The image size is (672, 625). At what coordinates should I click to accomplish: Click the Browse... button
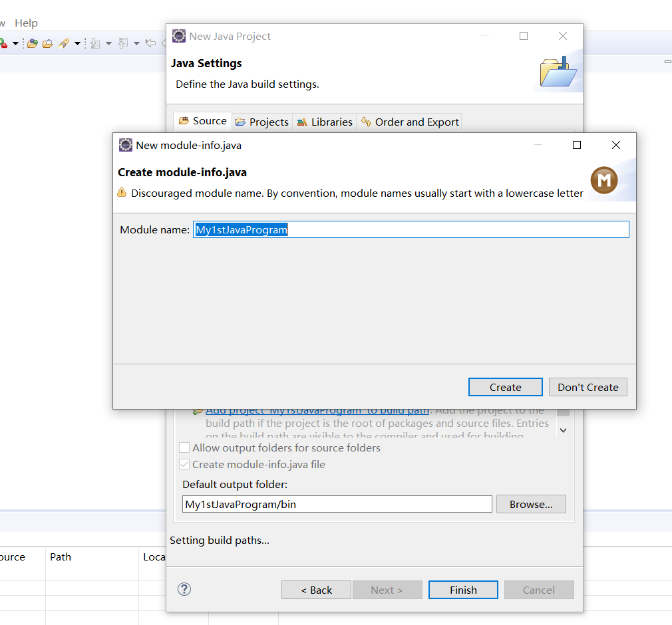(531, 504)
